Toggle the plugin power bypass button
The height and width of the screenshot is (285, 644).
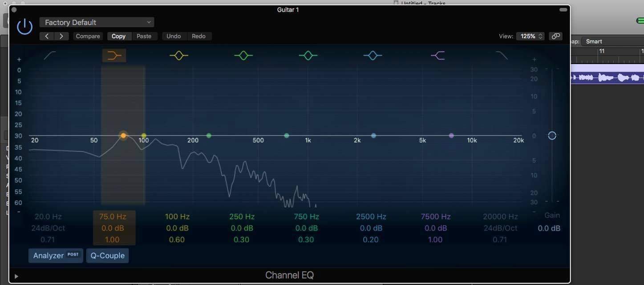click(24, 27)
